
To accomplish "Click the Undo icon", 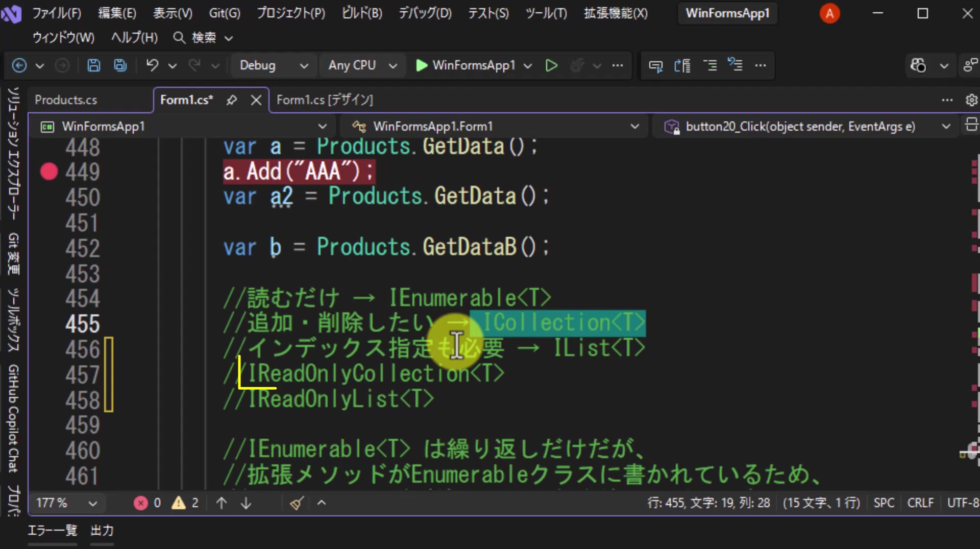I will [152, 65].
